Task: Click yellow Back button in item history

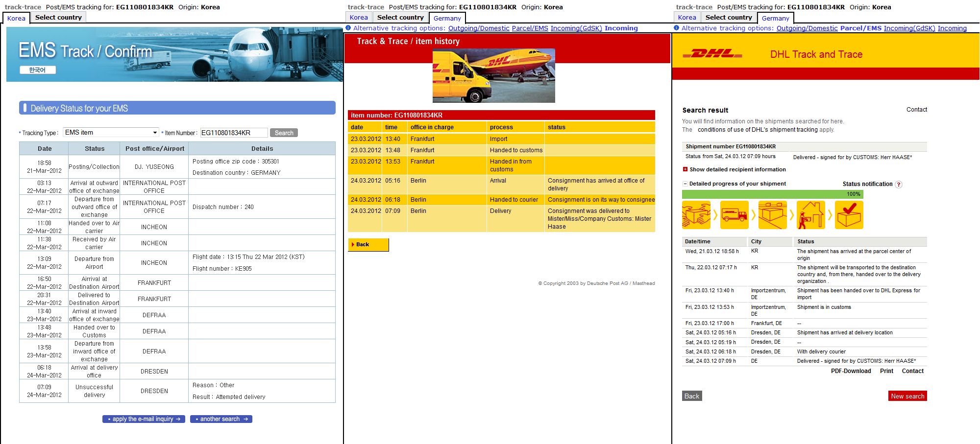Action: (x=368, y=245)
